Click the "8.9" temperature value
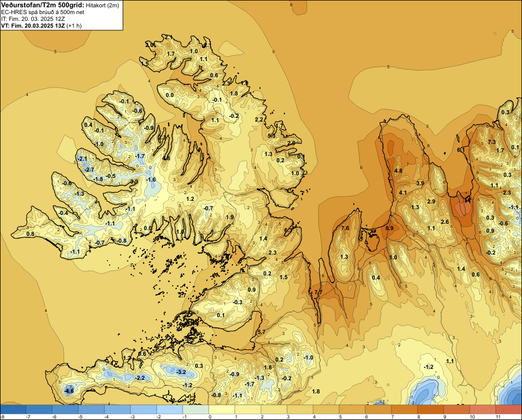This screenshot has width=522, height=420. [389, 228]
